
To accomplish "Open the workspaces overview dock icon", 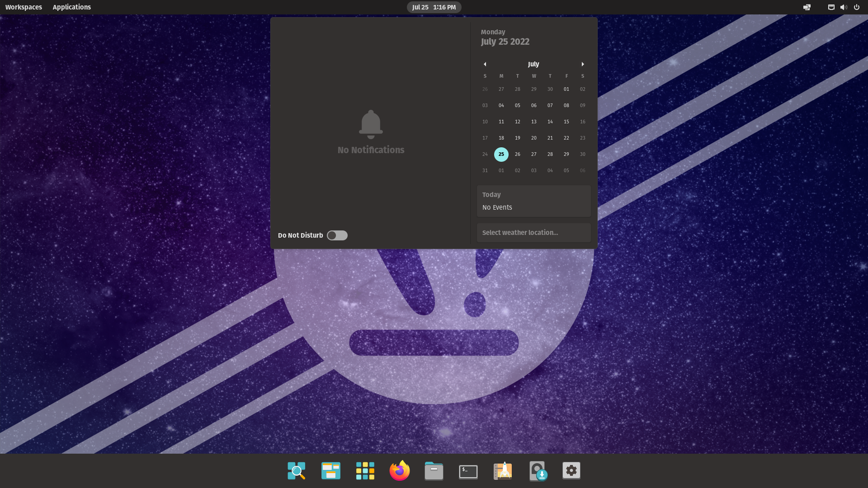I will click(x=331, y=471).
